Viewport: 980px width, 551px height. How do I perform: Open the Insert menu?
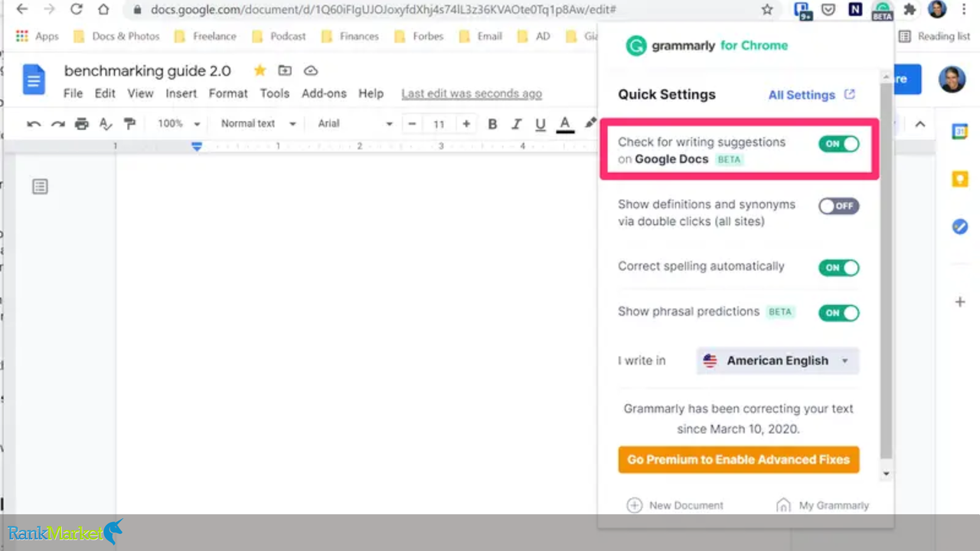pos(181,93)
